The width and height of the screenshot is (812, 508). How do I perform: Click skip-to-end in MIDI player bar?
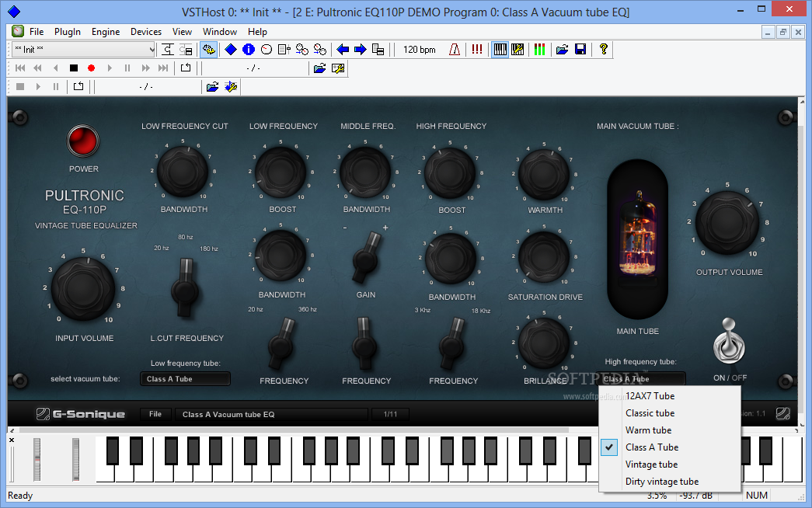point(163,68)
